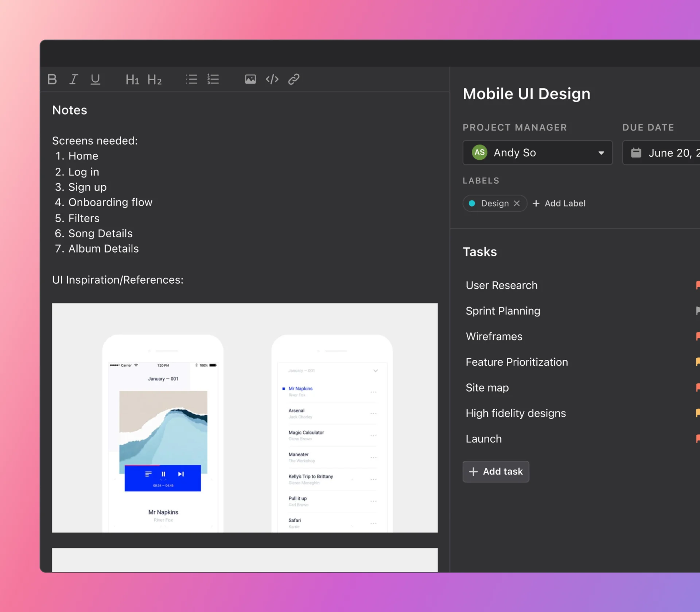Apply underline formatting

95,79
